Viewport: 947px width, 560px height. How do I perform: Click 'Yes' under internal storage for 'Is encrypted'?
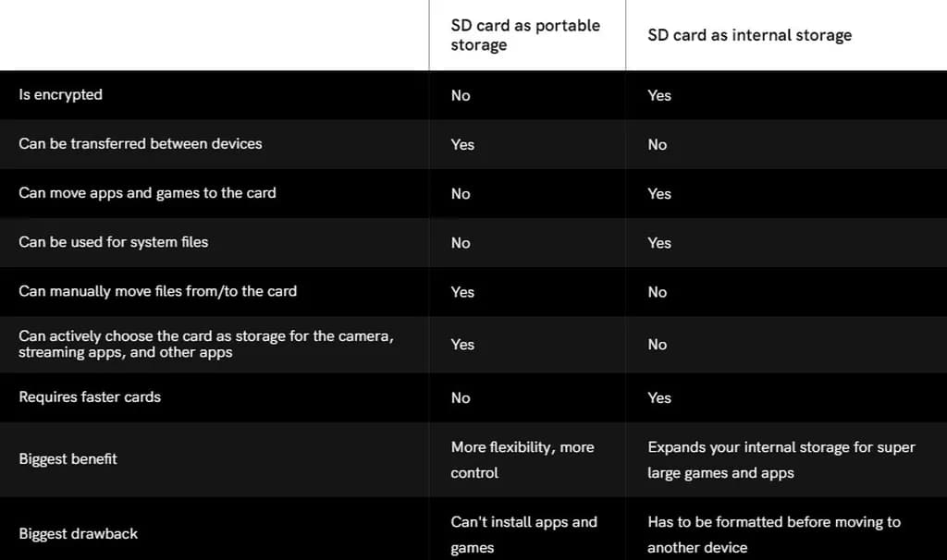pos(659,95)
